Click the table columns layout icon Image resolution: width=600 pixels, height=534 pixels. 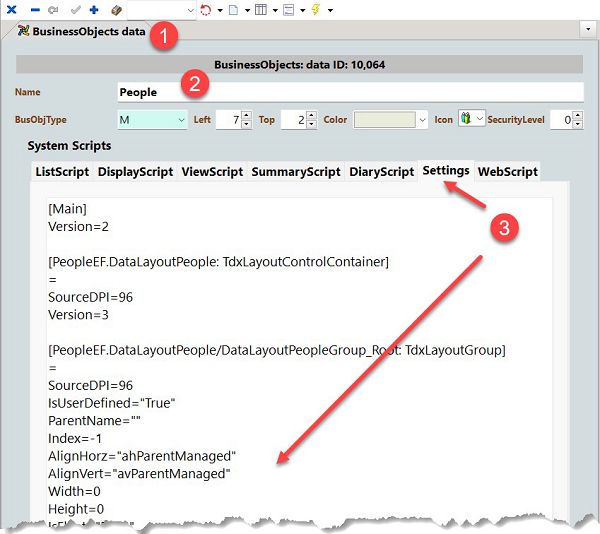coord(261,10)
